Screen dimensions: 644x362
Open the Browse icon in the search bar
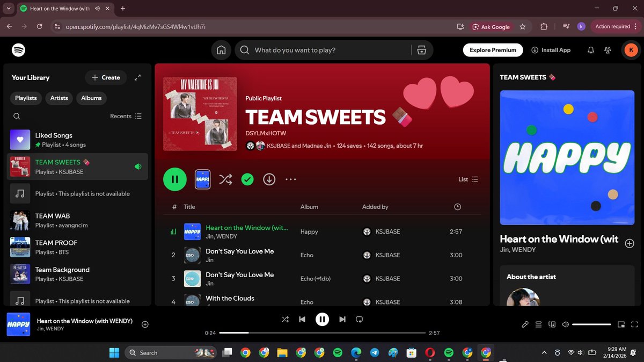421,50
